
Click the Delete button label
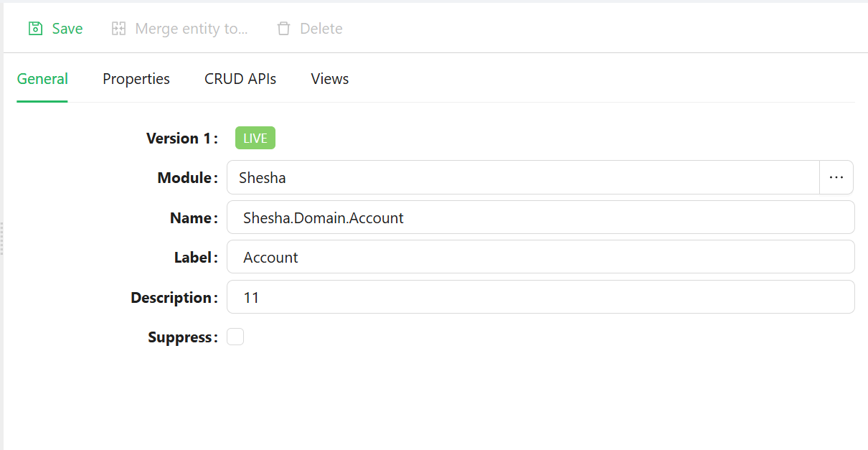(x=321, y=29)
